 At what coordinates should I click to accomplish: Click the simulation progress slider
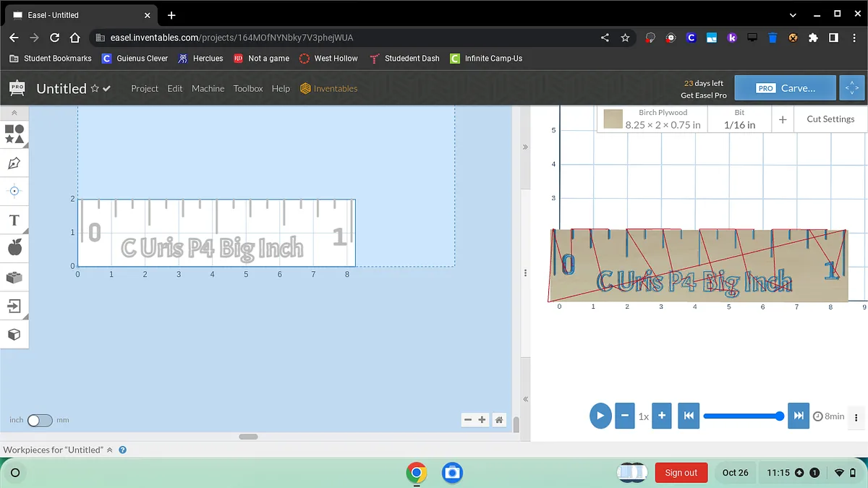(741, 416)
